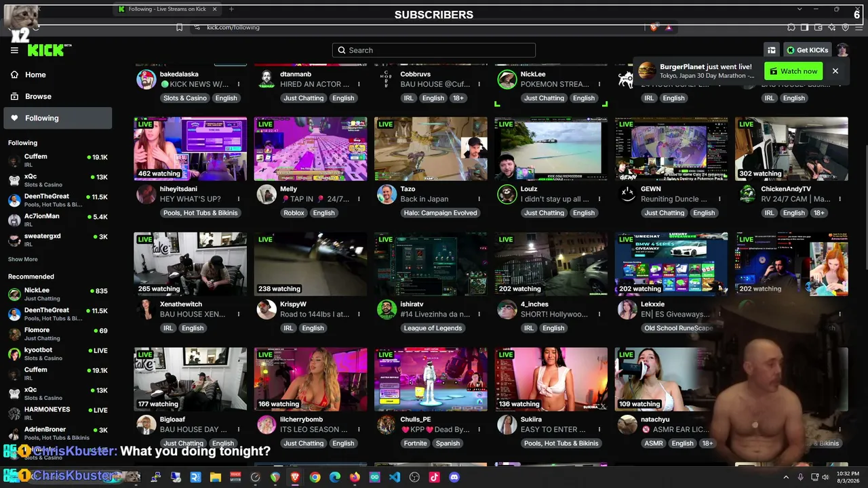This screenshot has height=488, width=868.
Task: Open HARMONEYES in the Recommended list
Action: (x=58, y=413)
